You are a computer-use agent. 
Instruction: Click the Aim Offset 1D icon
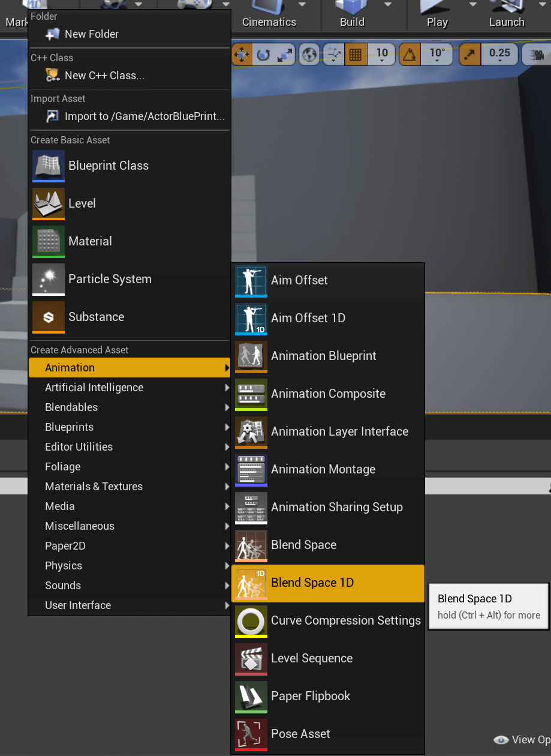251,318
